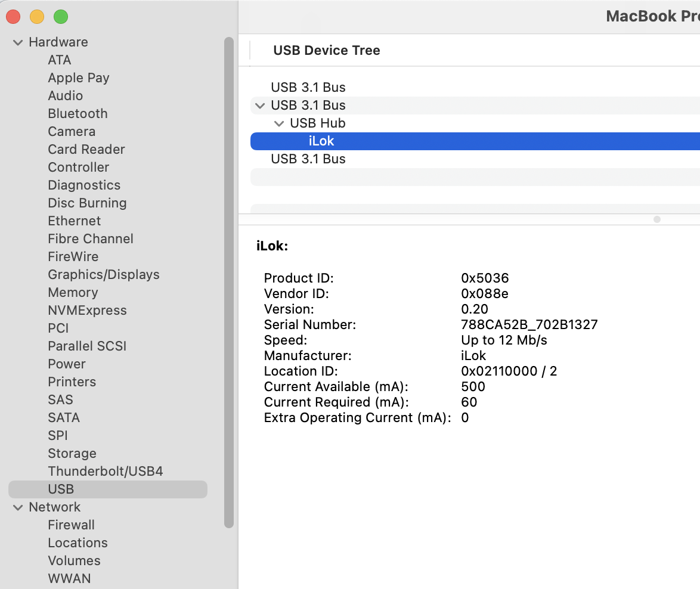Open the Storage category
Screen dimensions: 700x589
click(x=72, y=453)
